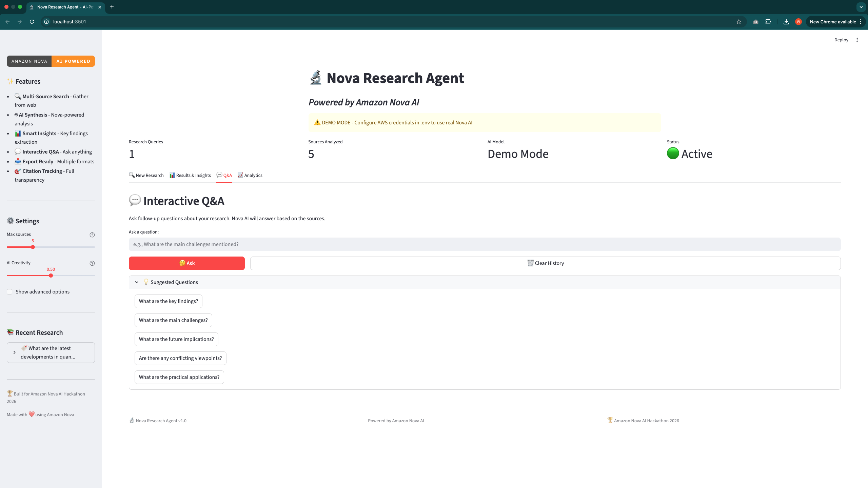This screenshot has height=488, width=868.
Task: Reload the page in browser
Action: [32, 22]
